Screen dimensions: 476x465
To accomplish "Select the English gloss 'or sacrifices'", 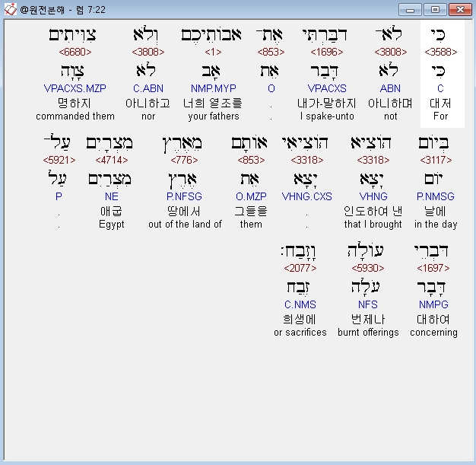I will [300, 333].
